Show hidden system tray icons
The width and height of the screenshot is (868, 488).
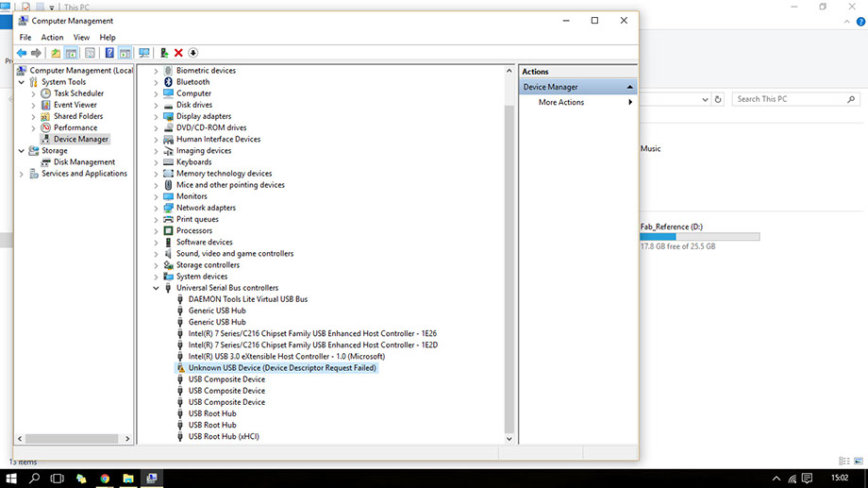click(776, 479)
